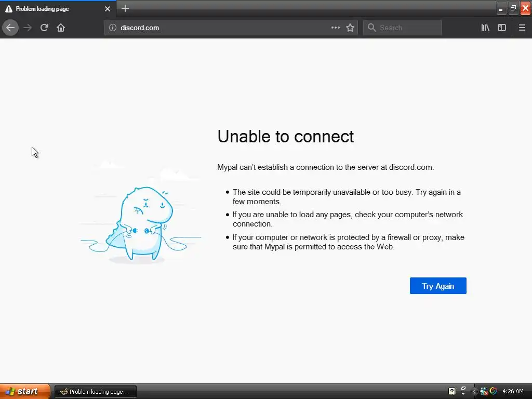Open the Windows start menu
532x399 pixels.
[x=25, y=391]
